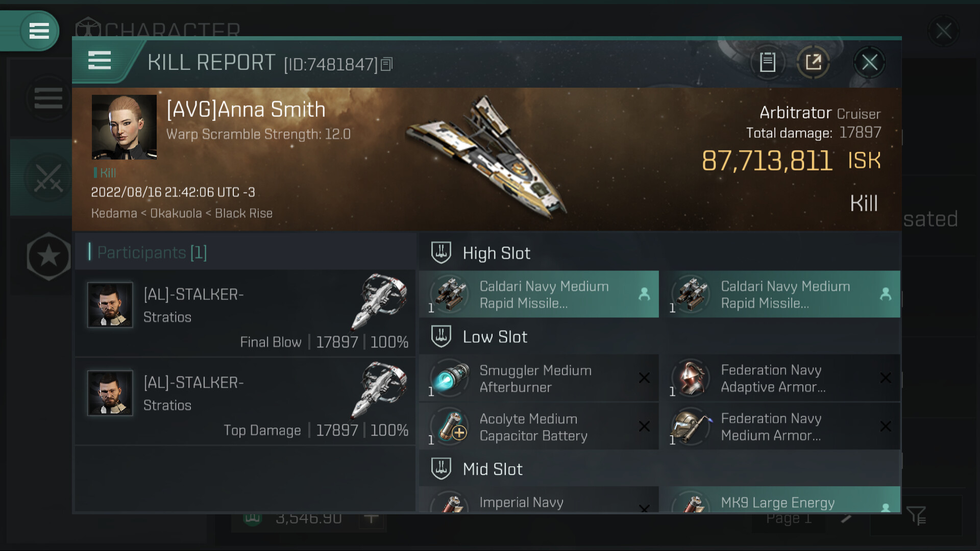Share kill report via export icon
This screenshot has height=551, width=980.
pyautogui.click(x=813, y=62)
